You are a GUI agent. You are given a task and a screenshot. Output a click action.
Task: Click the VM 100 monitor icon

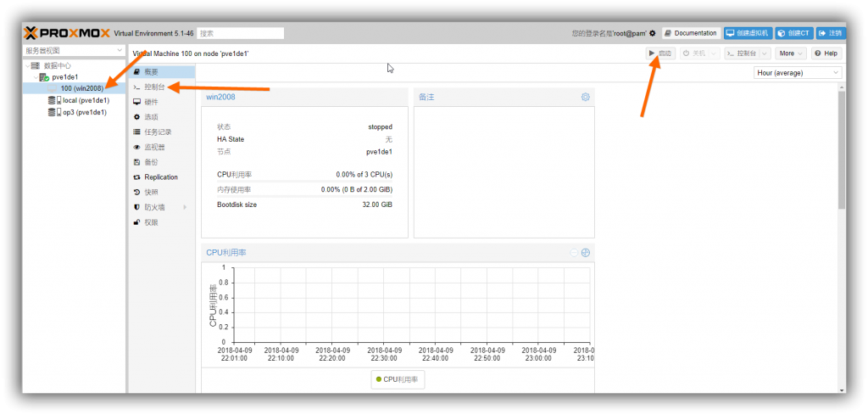point(53,88)
